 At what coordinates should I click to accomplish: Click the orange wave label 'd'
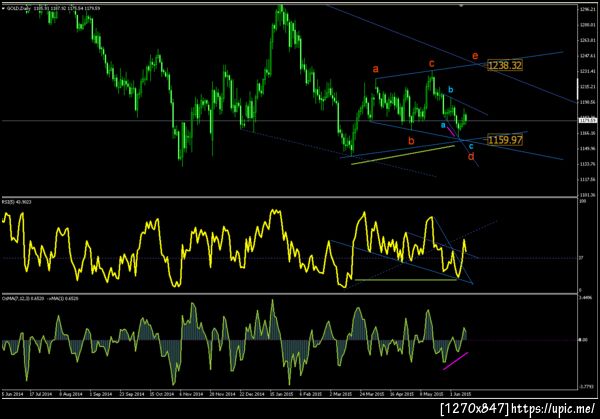[x=471, y=156]
